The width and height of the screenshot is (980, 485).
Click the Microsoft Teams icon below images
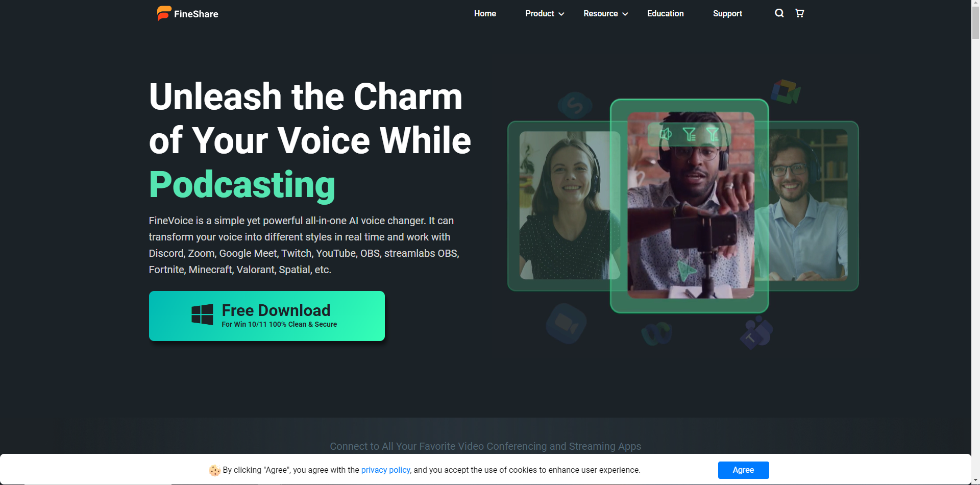coord(756,333)
